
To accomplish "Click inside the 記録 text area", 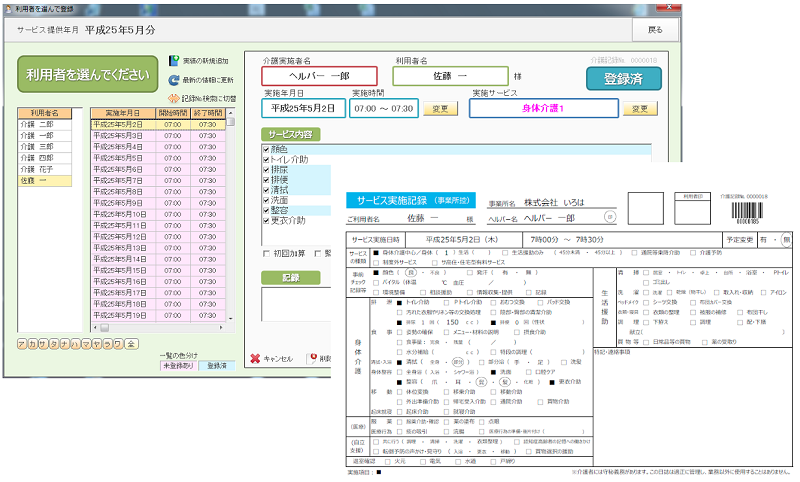I will click(296, 304).
